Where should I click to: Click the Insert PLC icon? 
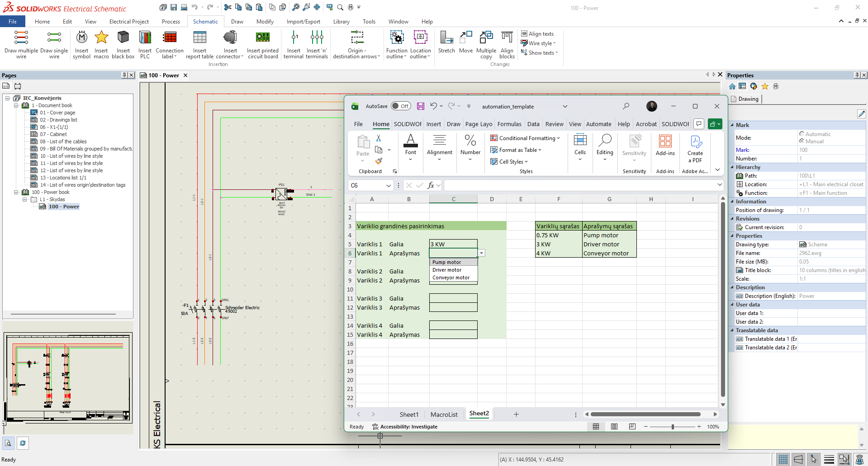pyautogui.click(x=145, y=37)
